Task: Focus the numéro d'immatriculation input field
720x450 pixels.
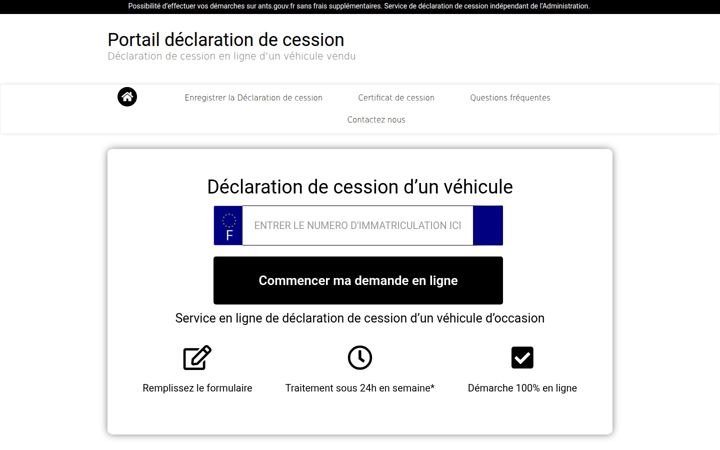Action: [x=358, y=225]
